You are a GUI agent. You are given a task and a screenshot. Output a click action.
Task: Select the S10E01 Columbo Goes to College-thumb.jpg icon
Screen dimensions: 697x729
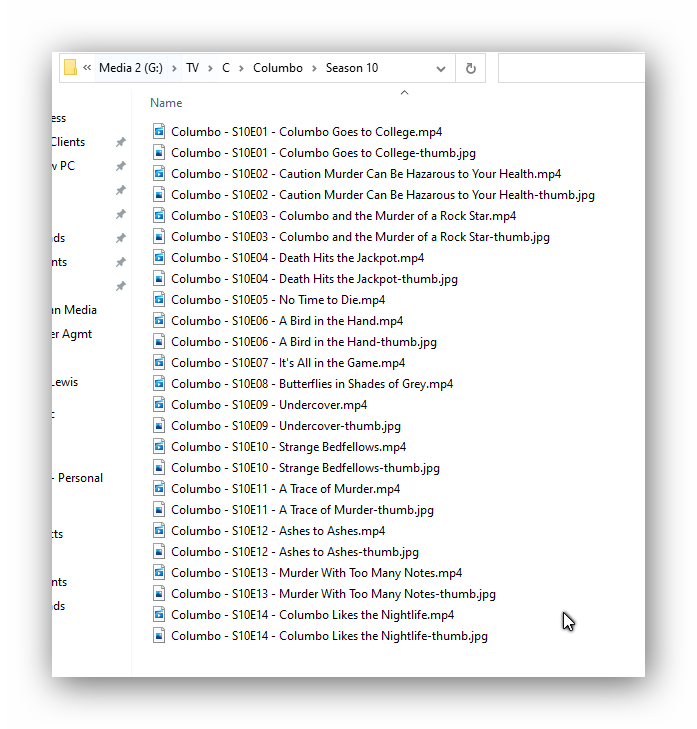[159, 152]
